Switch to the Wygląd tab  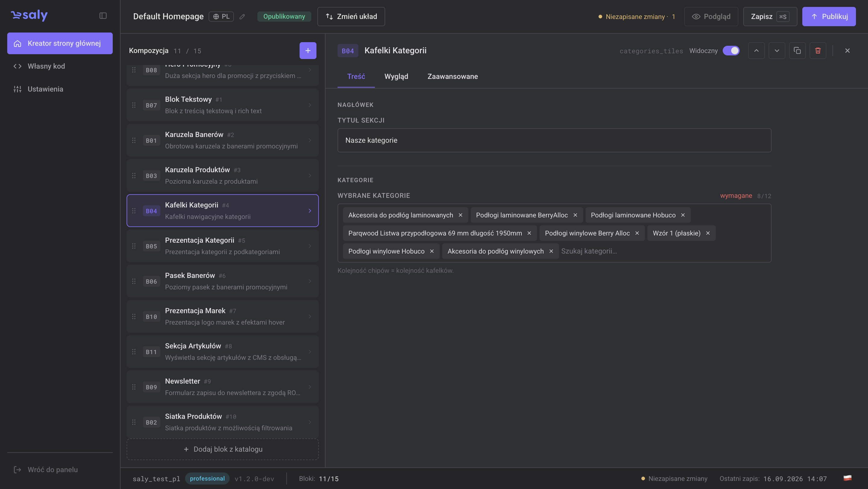(x=396, y=77)
